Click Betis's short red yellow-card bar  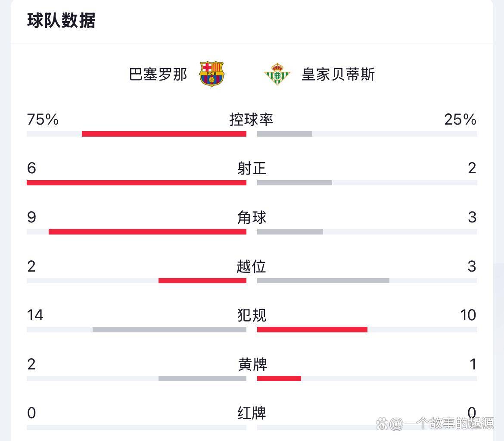coord(279,378)
